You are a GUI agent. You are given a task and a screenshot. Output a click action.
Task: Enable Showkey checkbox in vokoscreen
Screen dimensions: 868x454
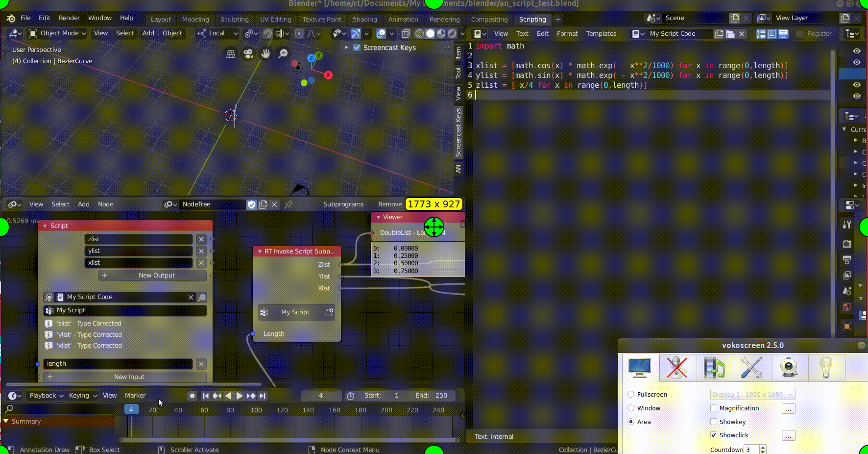pos(714,422)
